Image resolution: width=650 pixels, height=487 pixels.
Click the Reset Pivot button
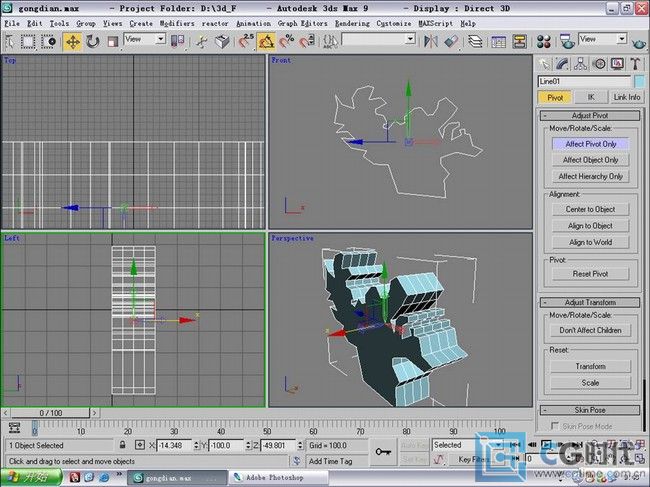pyautogui.click(x=591, y=274)
